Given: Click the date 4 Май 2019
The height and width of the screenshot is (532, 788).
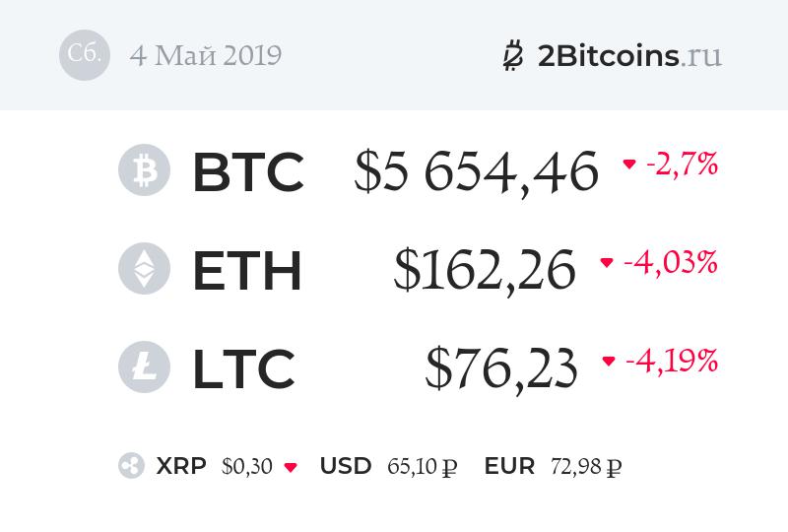Looking at the screenshot, I should tap(205, 55).
